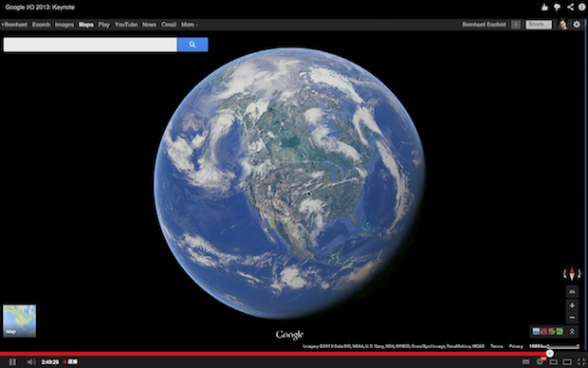
Task: Click the thumbs-down dislike icon
Action: [x=558, y=8]
